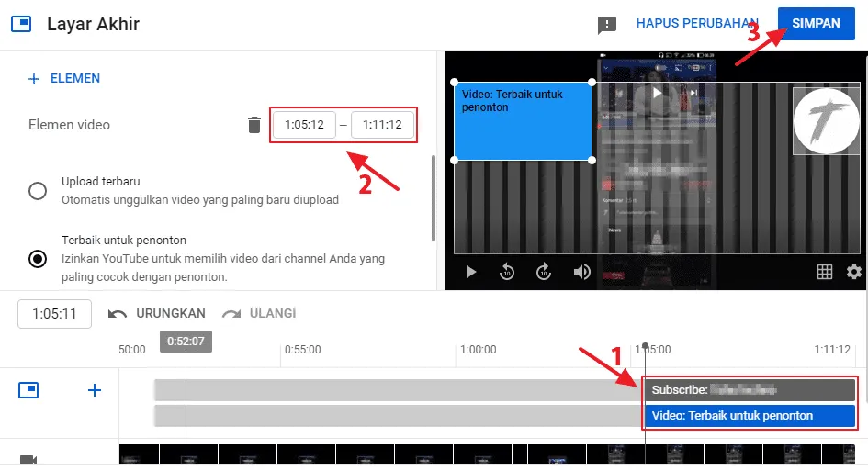Add a new element via + ELEMEN

[x=64, y=79]
